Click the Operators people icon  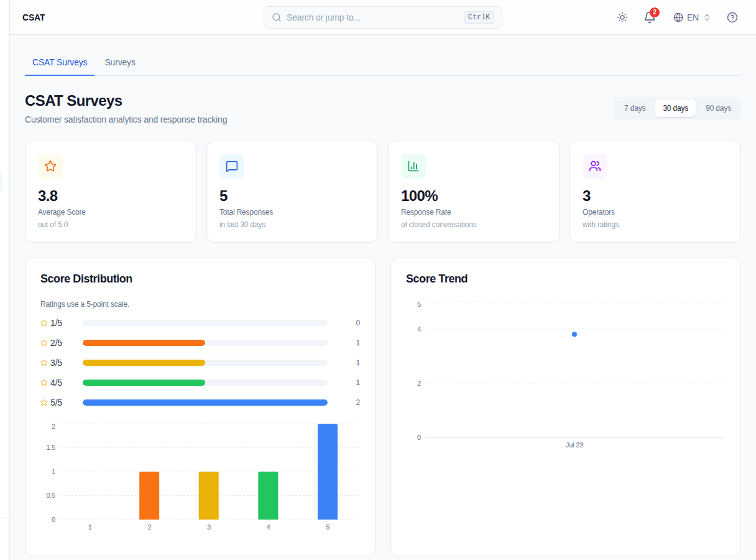pyautogui.click(x=595, y=166)
